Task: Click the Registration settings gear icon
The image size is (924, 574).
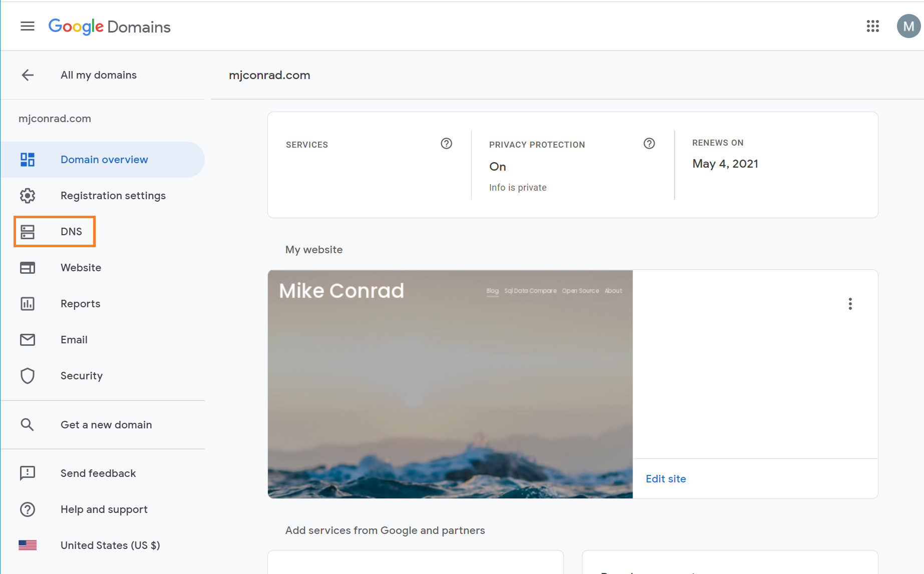Action: [28, 196]
